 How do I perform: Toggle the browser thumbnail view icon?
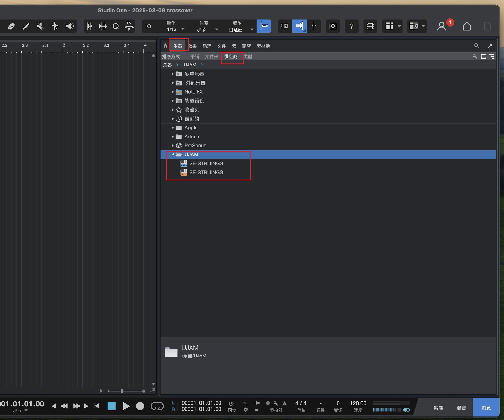click(484, 56)
